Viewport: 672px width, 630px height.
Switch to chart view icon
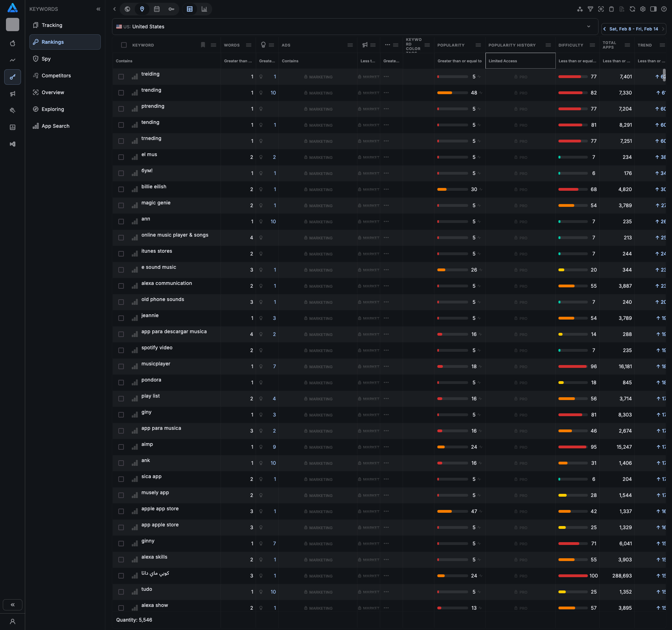click(x=204, y=9)
